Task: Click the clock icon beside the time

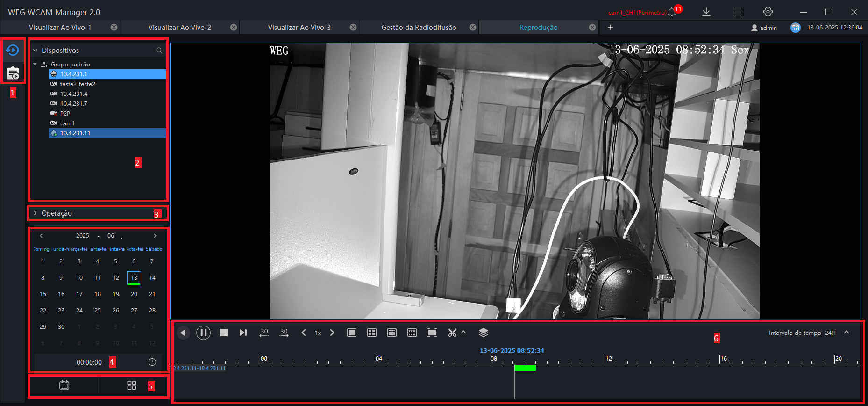Action: [x=152, y=362]
